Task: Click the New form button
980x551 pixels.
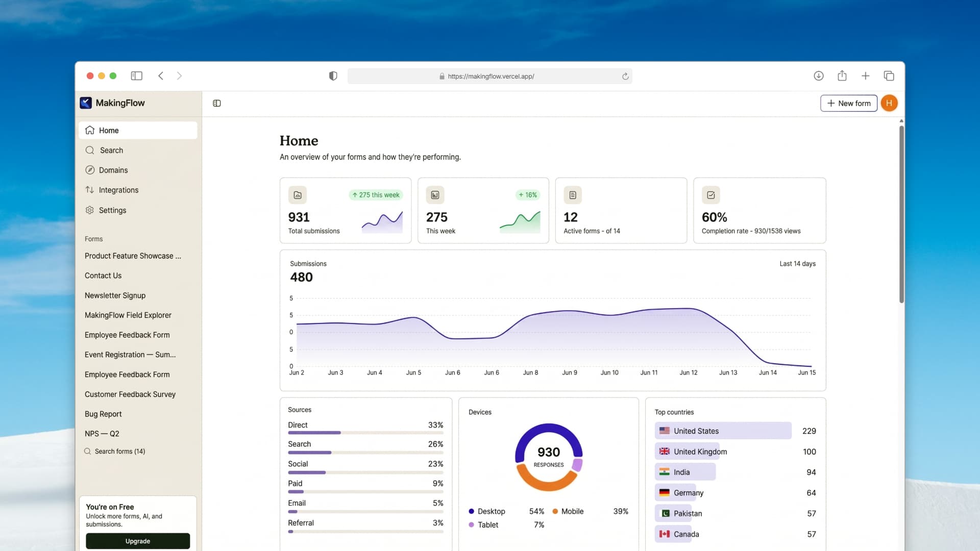Action: 848,103
